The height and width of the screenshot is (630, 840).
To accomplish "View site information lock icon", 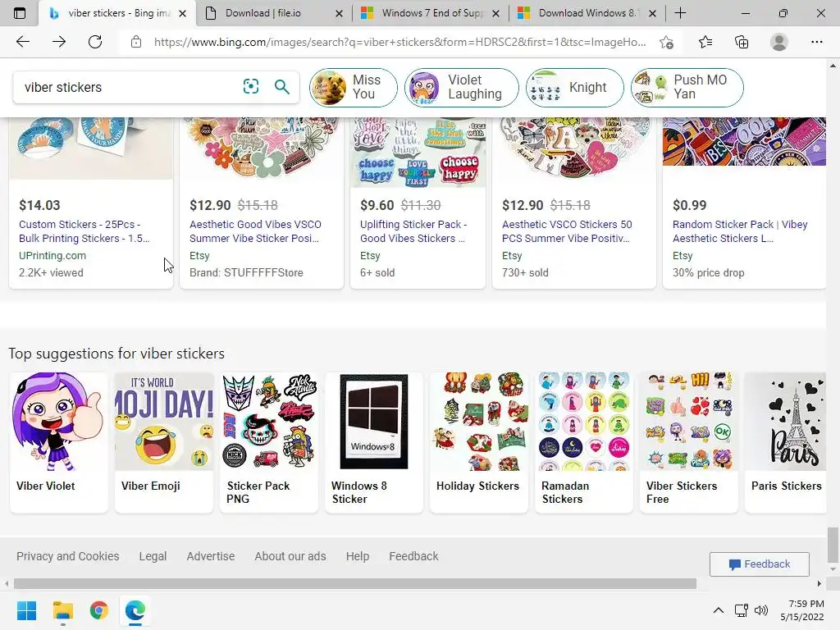I will point(136,42).
